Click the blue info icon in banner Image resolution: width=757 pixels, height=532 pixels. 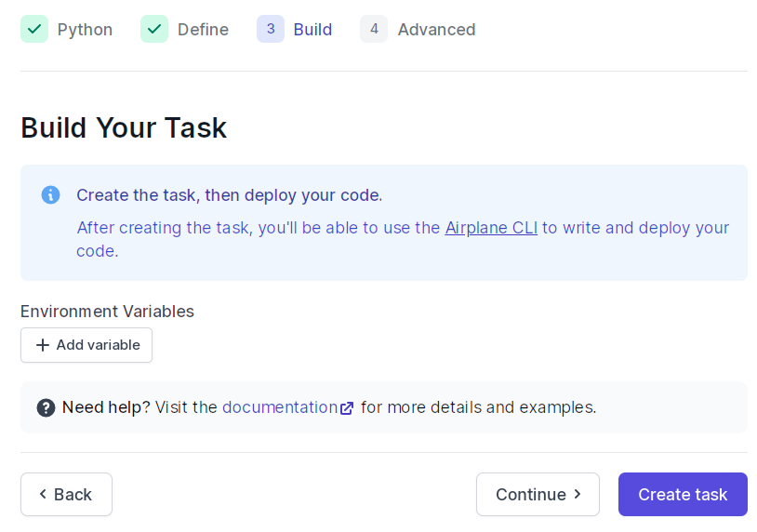coord(51,195)
